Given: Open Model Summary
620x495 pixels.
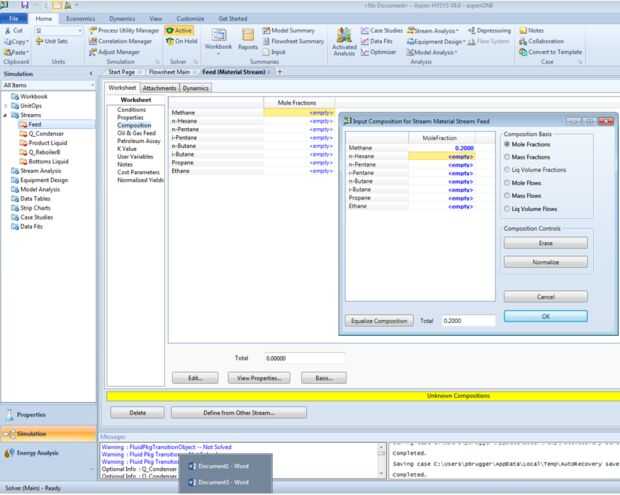Looking at the screenshot, I should pos(289,30).
